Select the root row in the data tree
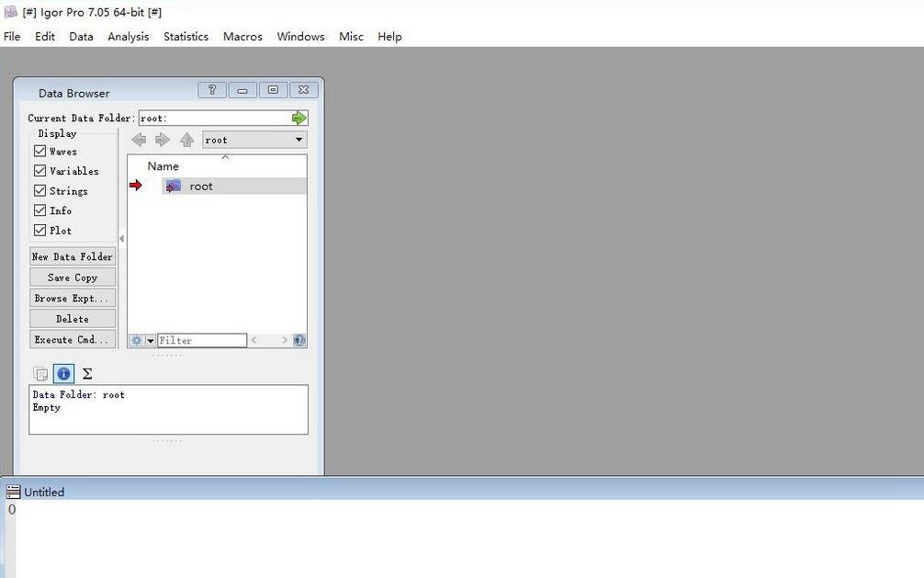The image size is (924, 578). pos(234,187)
